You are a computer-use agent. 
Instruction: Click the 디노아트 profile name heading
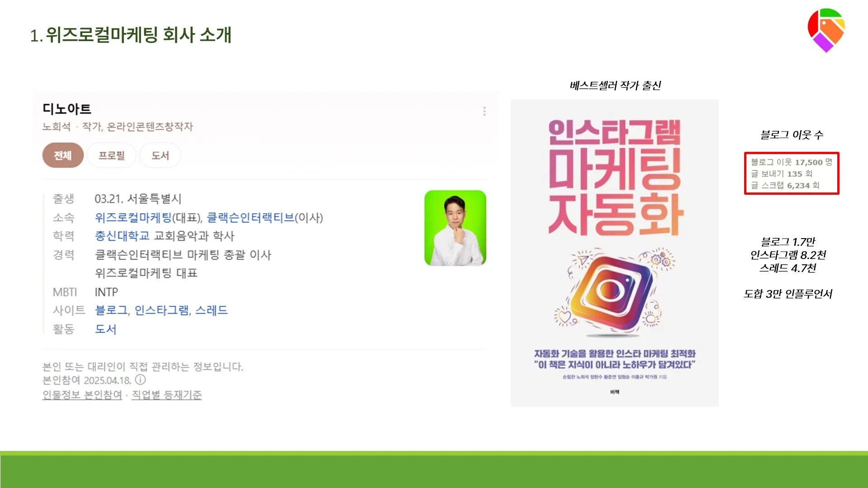pyautogui.click(x=67, y=109)
